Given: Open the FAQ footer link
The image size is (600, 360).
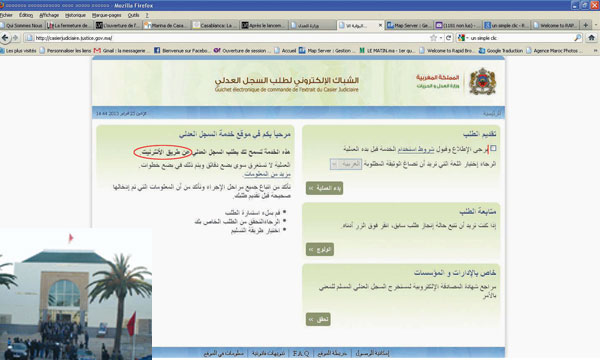Looking at the screenshot, I should tap(301, 353).
